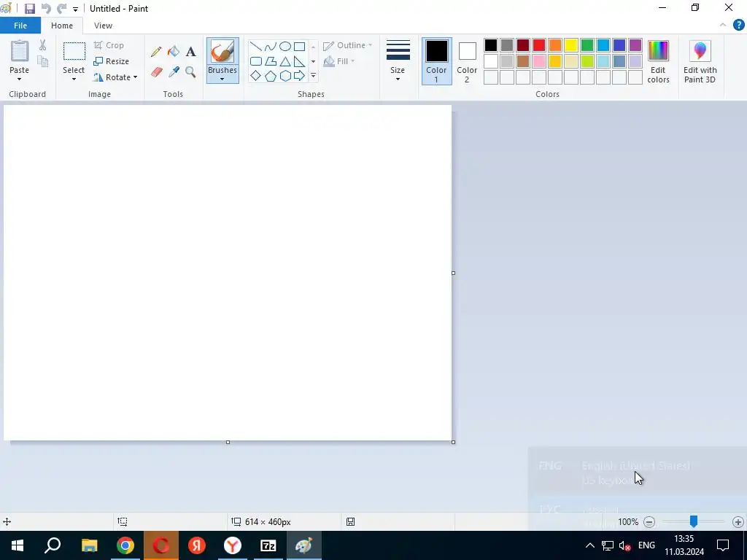Choose the pink color swatch
Image resolution: width=747 pixels, height=560 pixels.
click(539, 61)
